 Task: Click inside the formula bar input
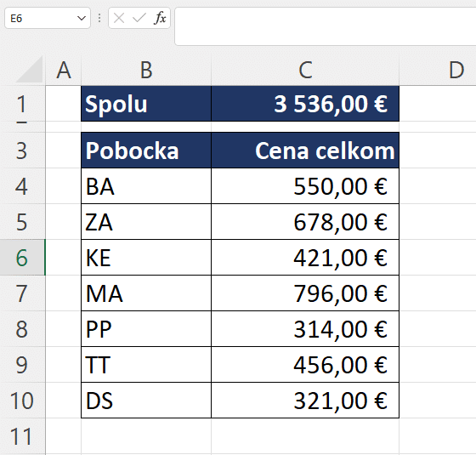[x=326, y=26]
